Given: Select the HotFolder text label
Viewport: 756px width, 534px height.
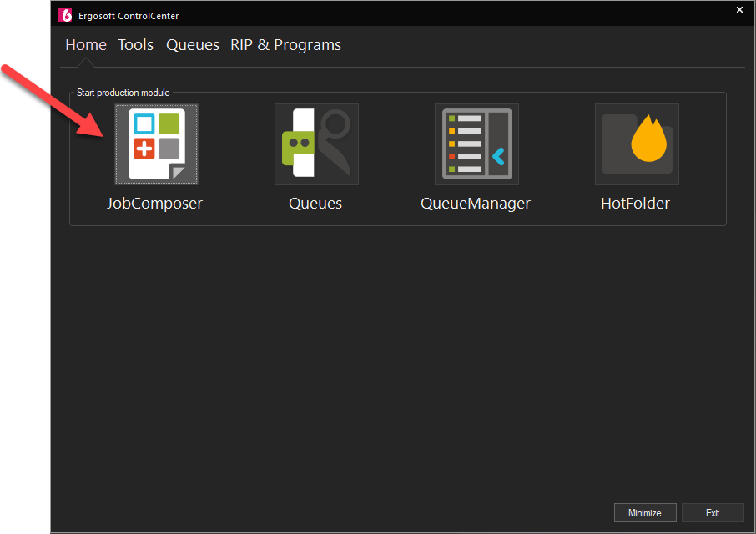Looking at the screenshot, I should [636, 204].
